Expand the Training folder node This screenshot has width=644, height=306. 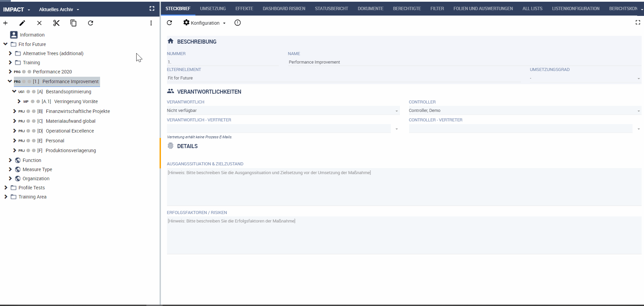coord(10,62)
